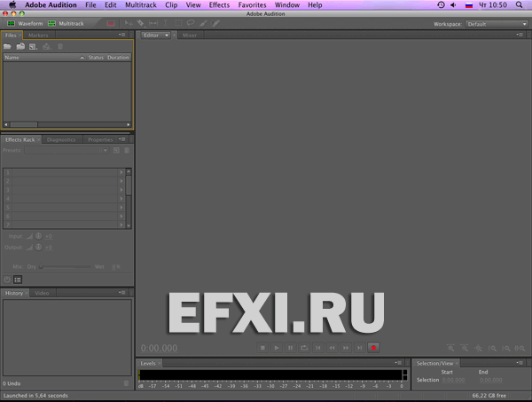
Task: Switch to the Waveform editor view
Action: tap(25, 23)
